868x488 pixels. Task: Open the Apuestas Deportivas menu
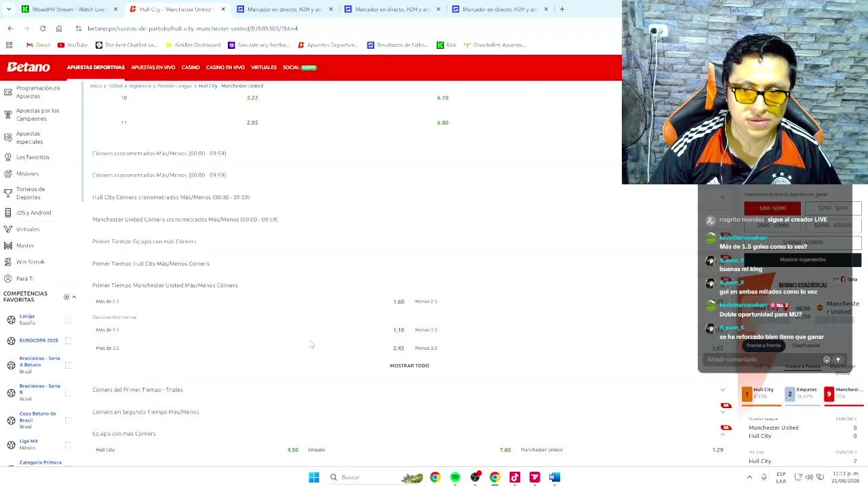(96, 67)
